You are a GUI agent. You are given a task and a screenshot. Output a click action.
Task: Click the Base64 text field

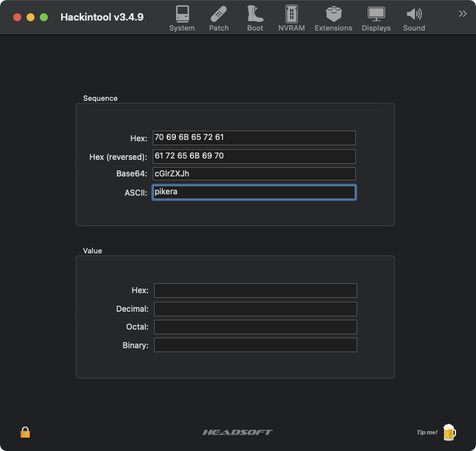click(254, 174)
